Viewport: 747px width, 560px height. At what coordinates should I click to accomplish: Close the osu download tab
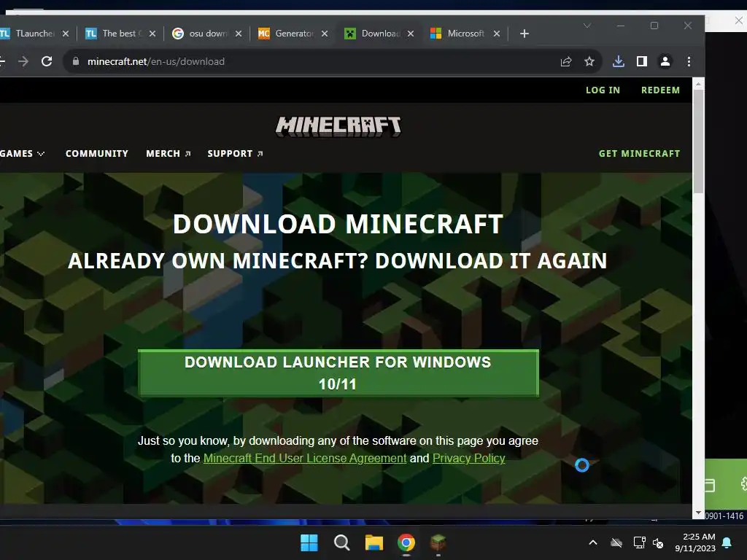[x=239, y=34]
